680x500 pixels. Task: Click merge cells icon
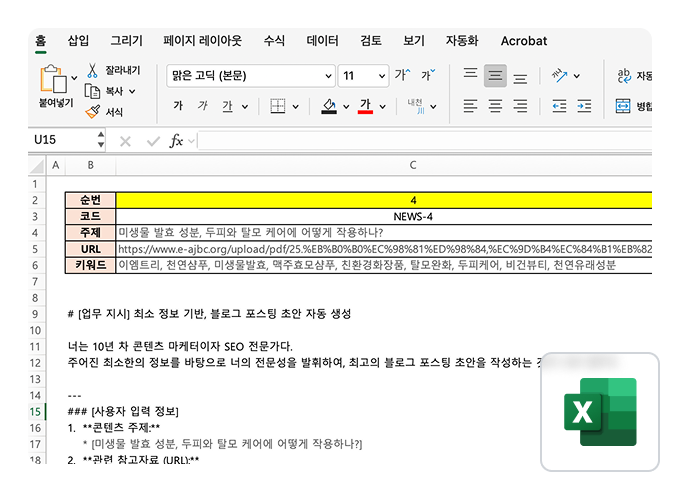pos(623,106)
